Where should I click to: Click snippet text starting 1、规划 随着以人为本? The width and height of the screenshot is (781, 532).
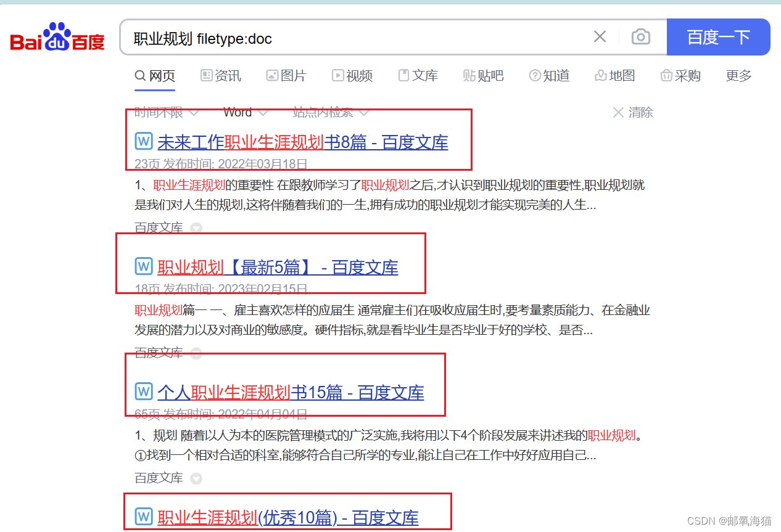[x=389, y=445]
